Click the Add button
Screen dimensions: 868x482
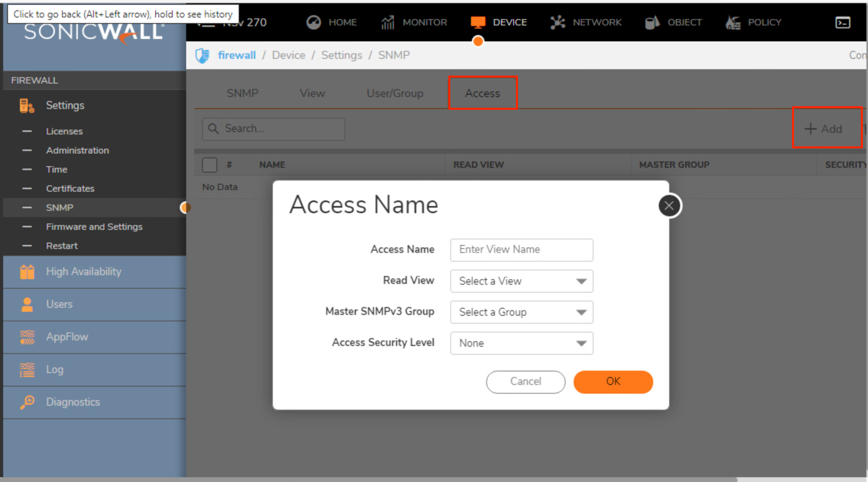[823, 129]
